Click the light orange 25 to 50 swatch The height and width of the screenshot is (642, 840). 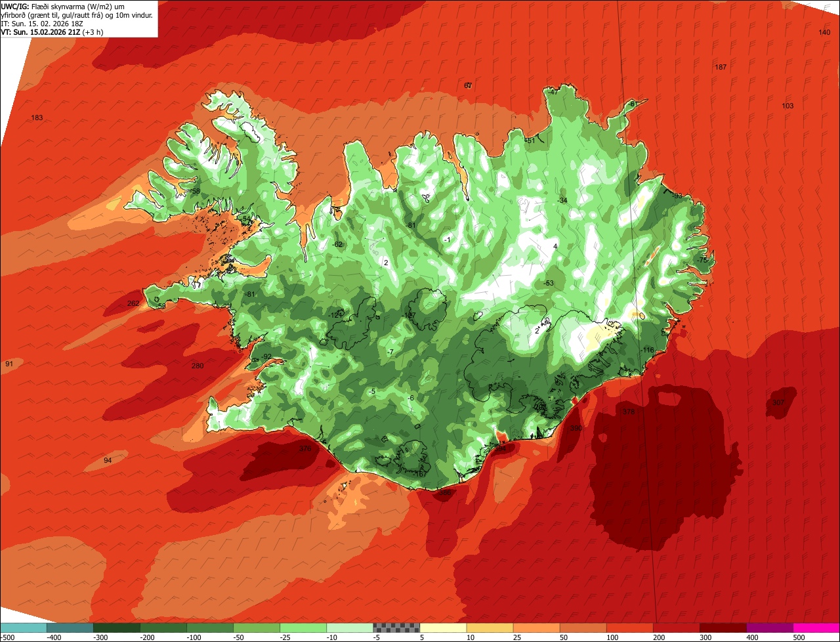click(x=536, y=628)
